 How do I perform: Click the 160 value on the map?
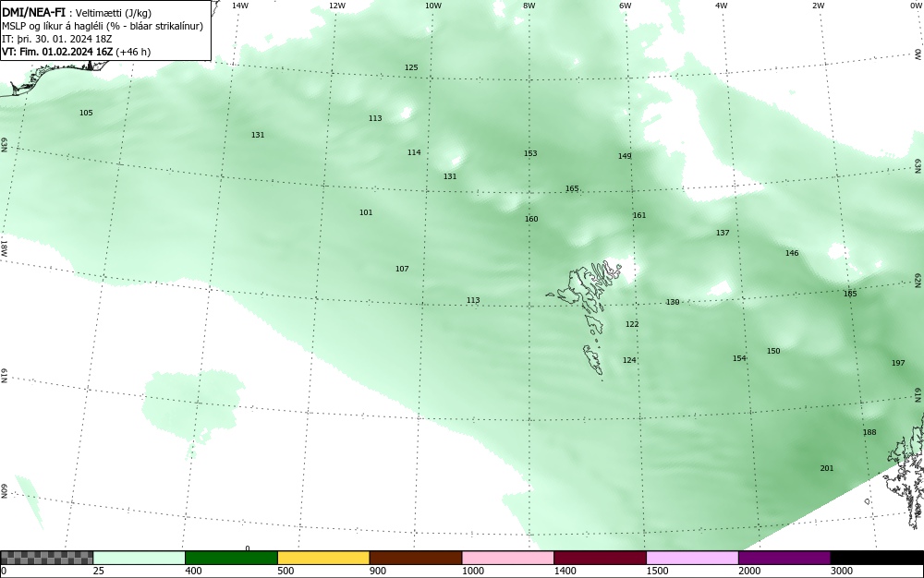(x=531, y=219)
